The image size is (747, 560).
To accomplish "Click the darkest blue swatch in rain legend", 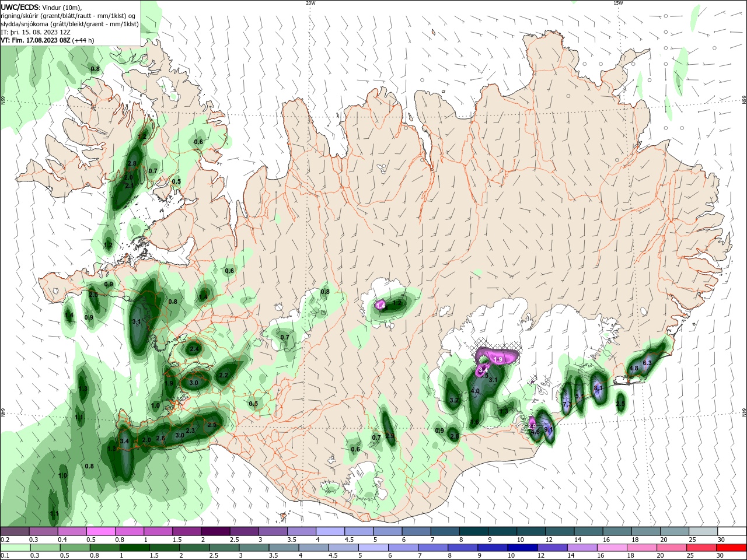I will tap(522, 548).
